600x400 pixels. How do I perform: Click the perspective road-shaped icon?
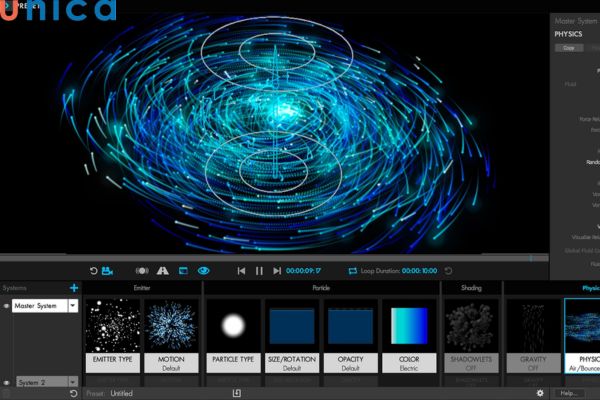tap(163, 271)
